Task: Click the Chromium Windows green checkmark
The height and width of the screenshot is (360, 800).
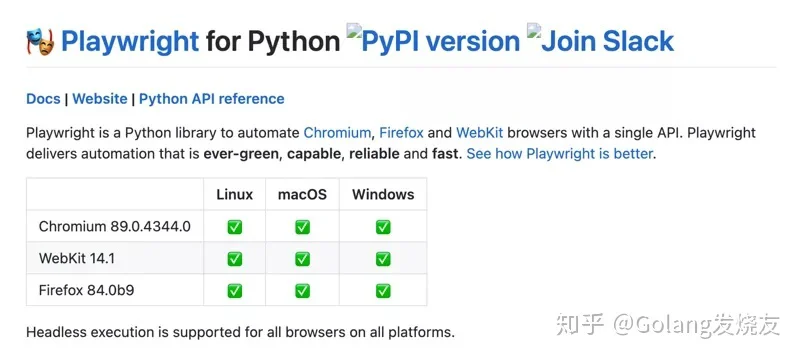Action: coord(383,226)
